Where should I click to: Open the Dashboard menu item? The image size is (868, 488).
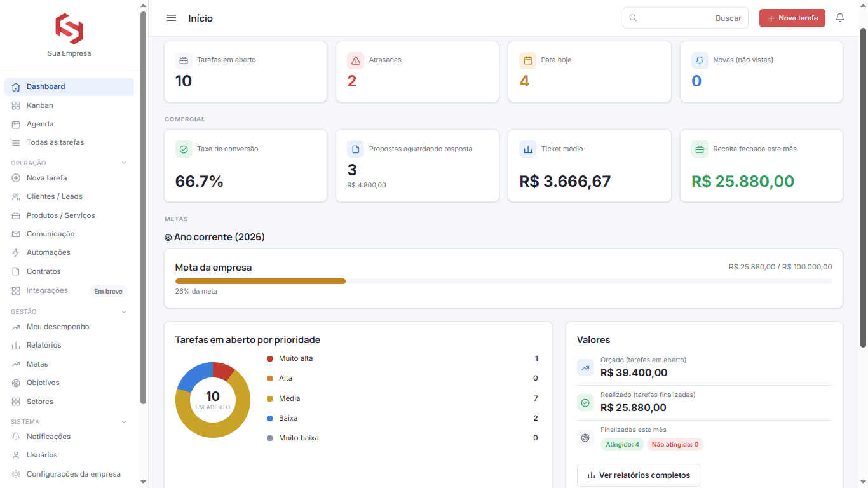point(69,87)
